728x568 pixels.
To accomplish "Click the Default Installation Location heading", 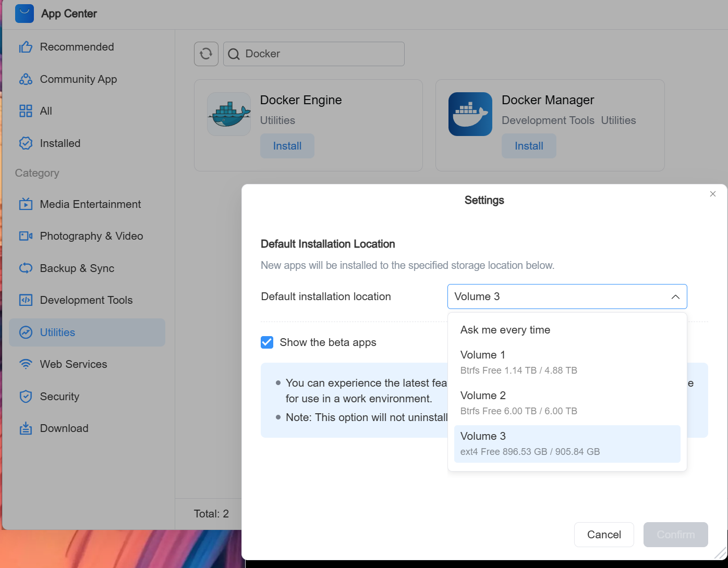I will (327, 244).
